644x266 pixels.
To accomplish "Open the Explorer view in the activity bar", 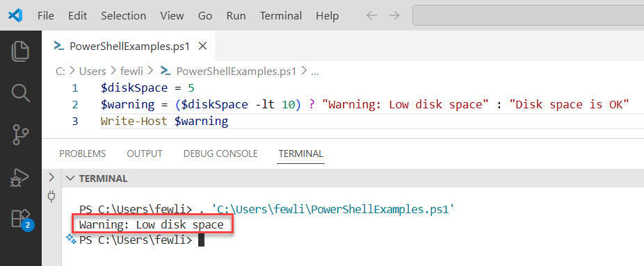I will pyautogui.click(x=21, y=51).
